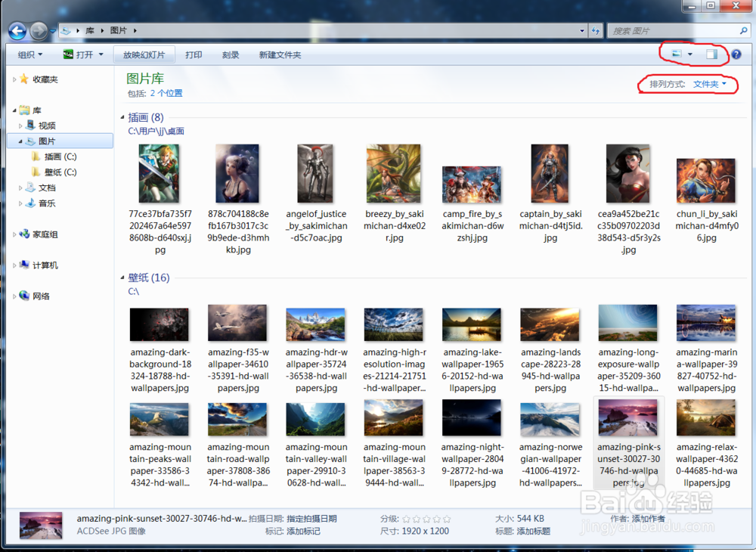Select amazing-marina-wallpaper thumbnail
The image size is (756, 552).
pos(706,323)
